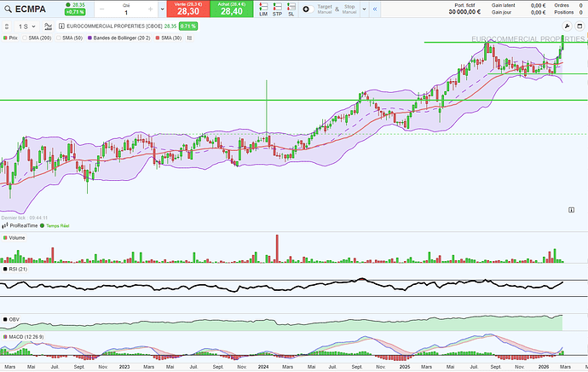Click the Achat 28,40 buy button
Viewport: 588px width, 372px height.
232,10
